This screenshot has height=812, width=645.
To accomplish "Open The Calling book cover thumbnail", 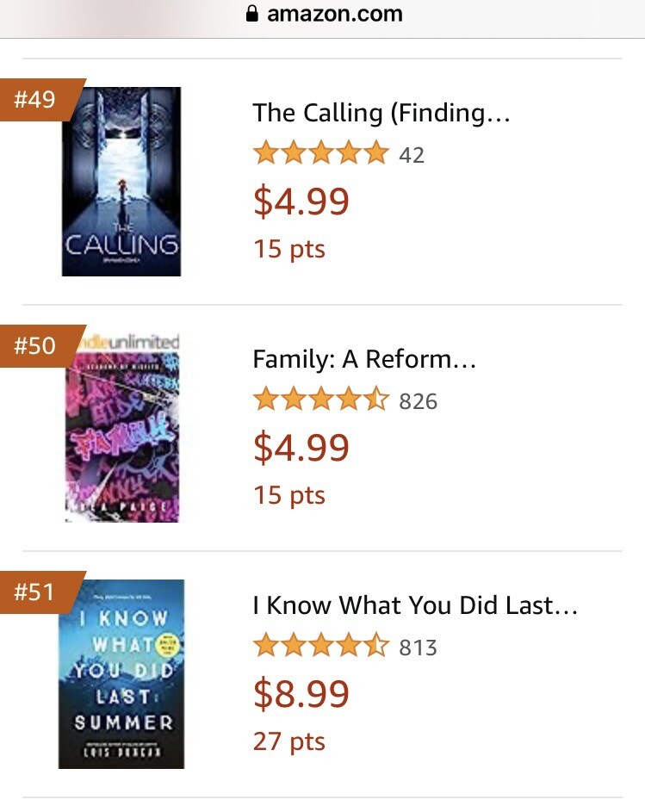I will point(121,182).
